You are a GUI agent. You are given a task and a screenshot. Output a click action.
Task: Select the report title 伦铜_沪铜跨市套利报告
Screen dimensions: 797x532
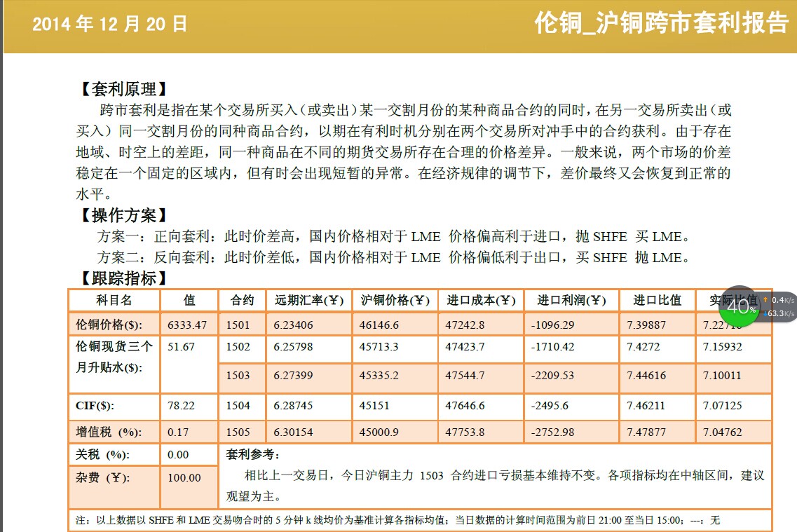(x=661, y=23)
